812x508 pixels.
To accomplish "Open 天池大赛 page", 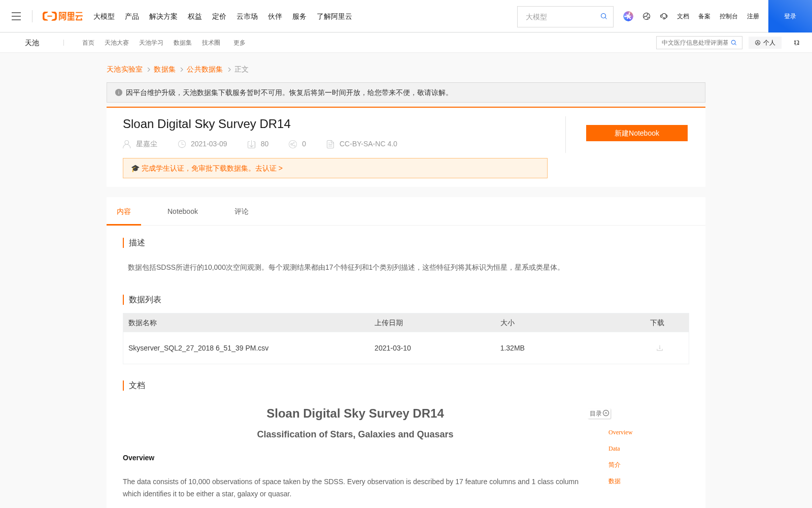I will 117,43.
